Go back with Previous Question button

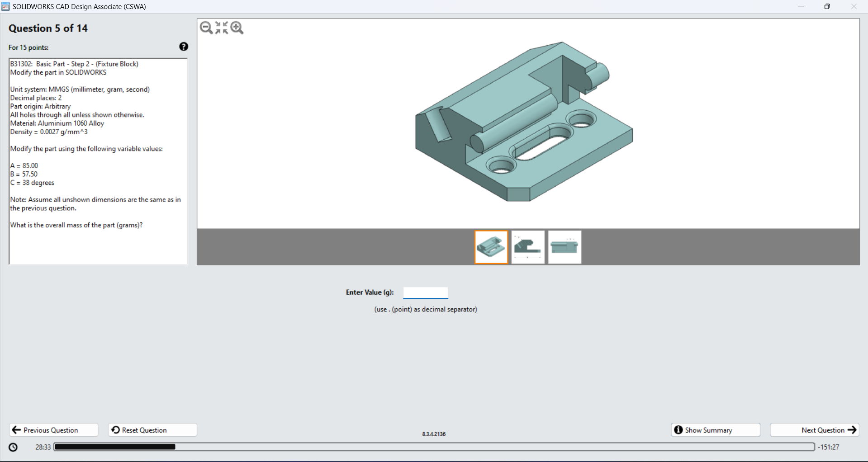[x=53, y=429]
